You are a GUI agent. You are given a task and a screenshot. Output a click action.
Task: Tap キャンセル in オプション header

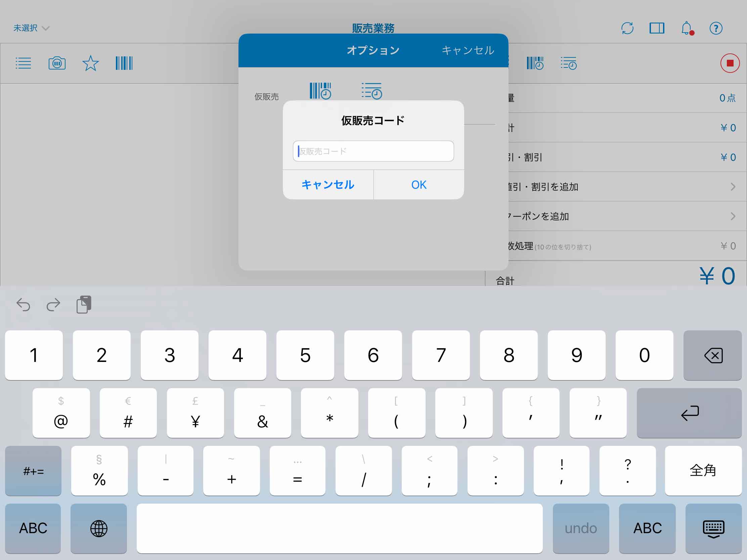[x=468, y=50]
